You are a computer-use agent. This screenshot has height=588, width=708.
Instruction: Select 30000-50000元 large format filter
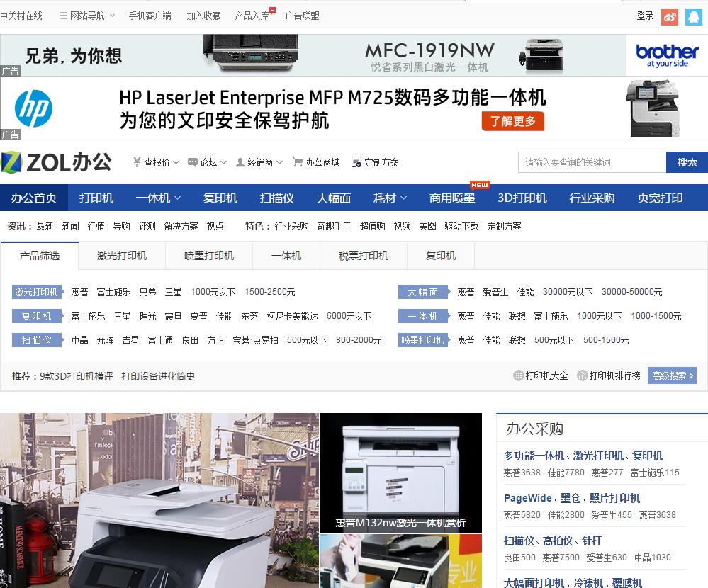[x=631, y=292]
